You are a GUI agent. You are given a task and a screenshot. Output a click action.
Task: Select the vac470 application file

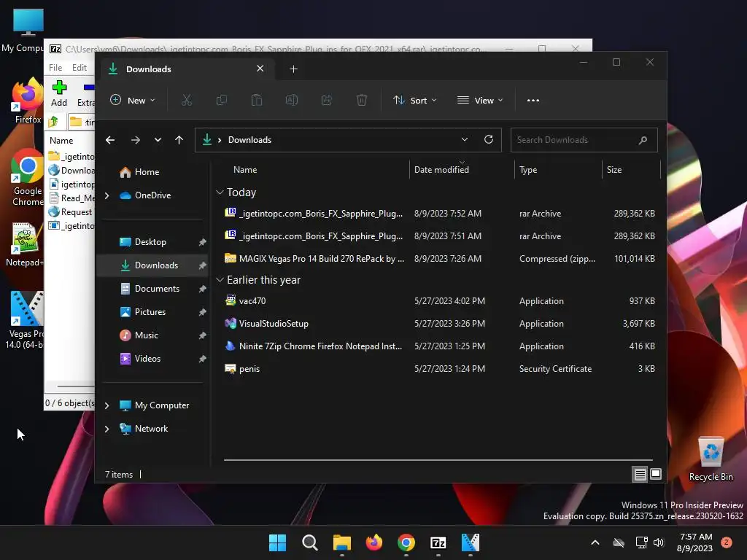pos(439,301)
